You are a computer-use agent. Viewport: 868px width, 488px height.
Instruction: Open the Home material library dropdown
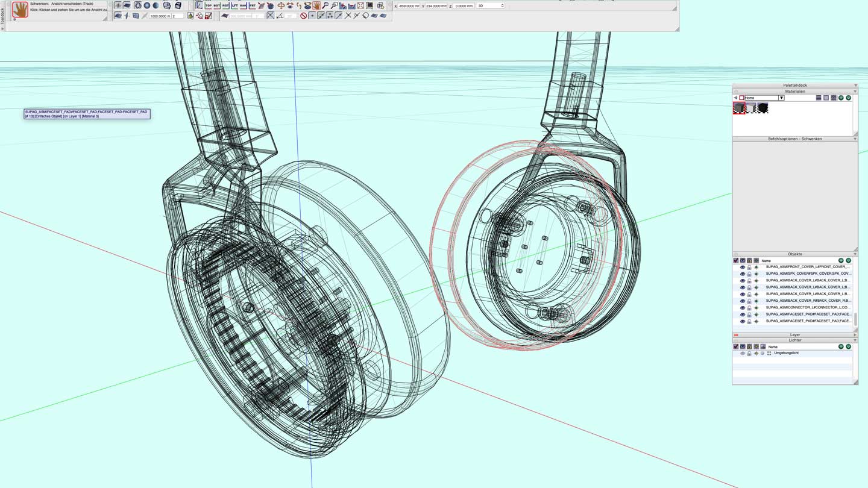click(781, 98)
